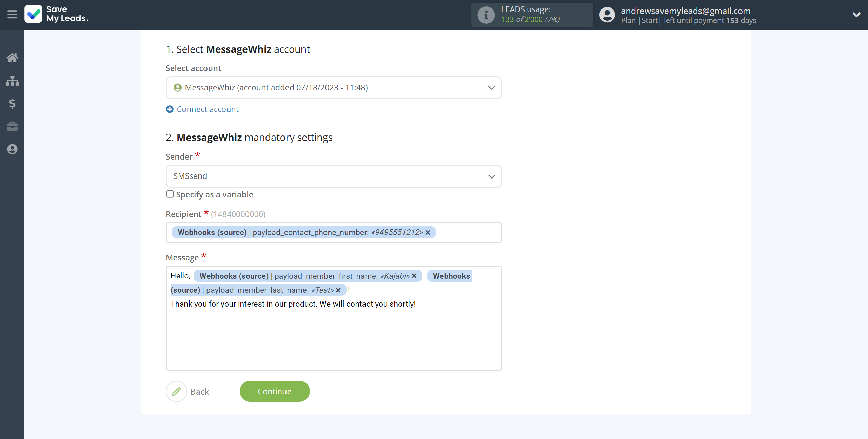Click the SaveMyLeads home icon
868x439 pixels.
[x=12, y=57]
